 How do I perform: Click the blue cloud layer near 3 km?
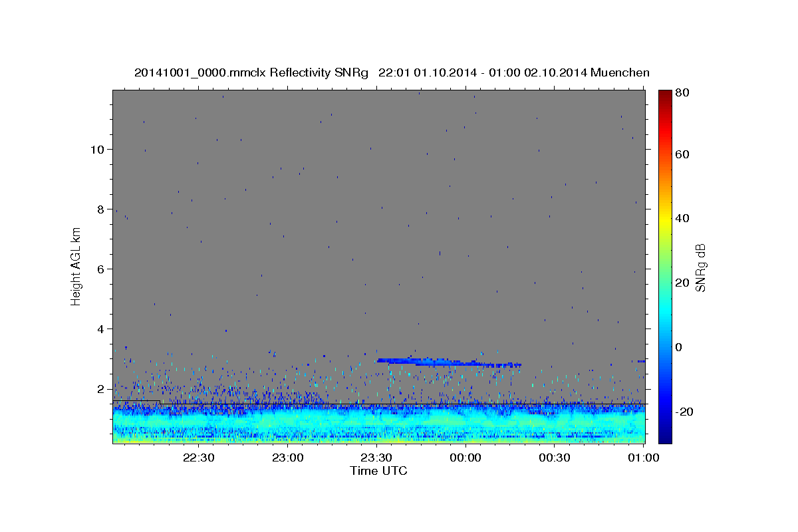[449, 362]
